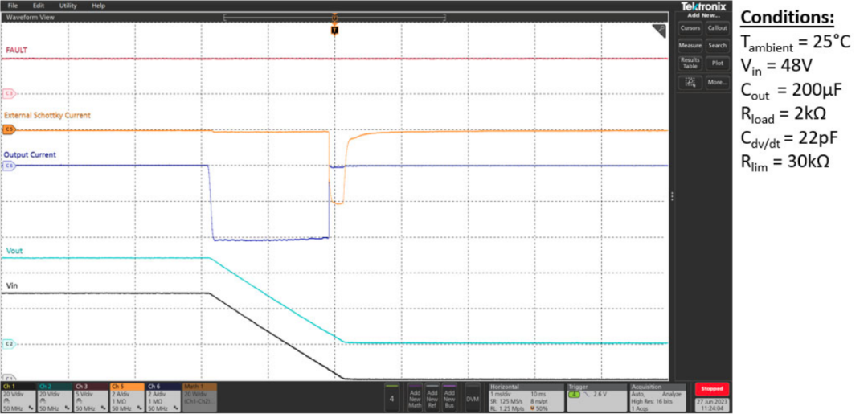Click the Measure button
Image resolution: width=868 pixels, height=414 pixels.
pos(690,46)
